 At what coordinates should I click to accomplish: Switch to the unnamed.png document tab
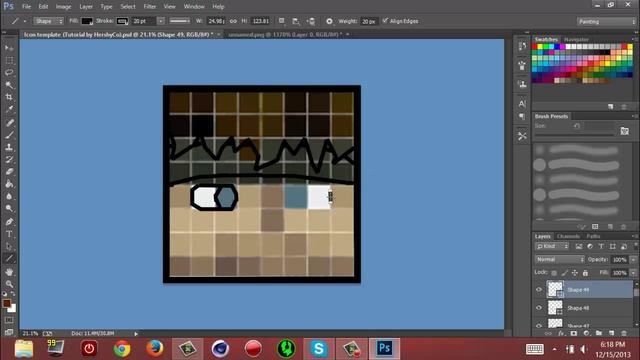[x=285, y=35]
